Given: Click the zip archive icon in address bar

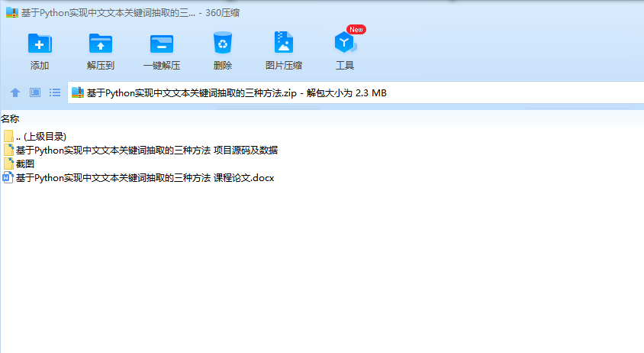Looking at the screenshot, I should [x=78, y=92].
